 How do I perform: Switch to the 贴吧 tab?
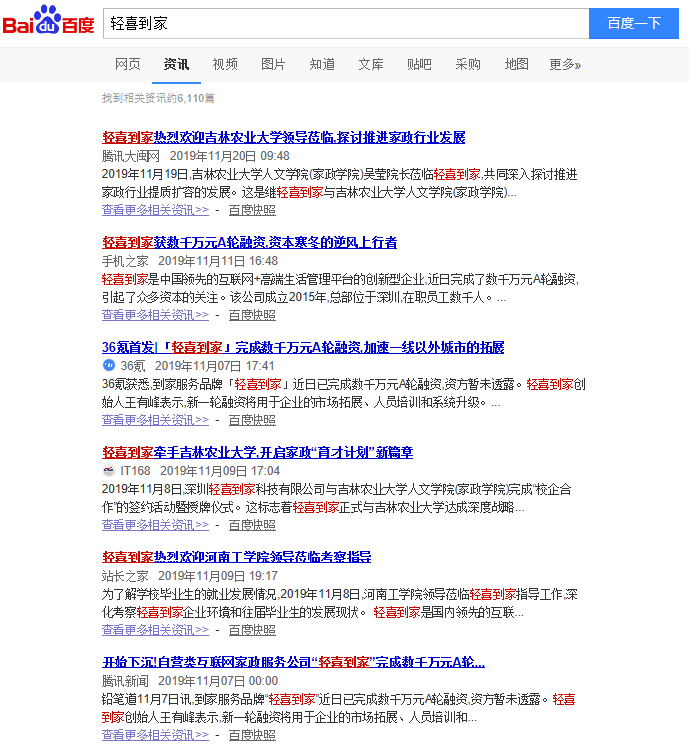click(x=419, y=64)
